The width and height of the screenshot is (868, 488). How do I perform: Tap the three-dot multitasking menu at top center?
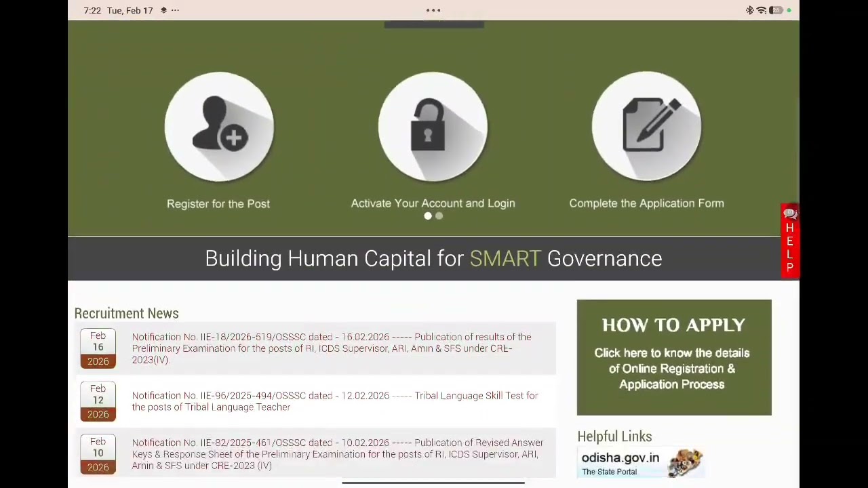coord(433,10)
